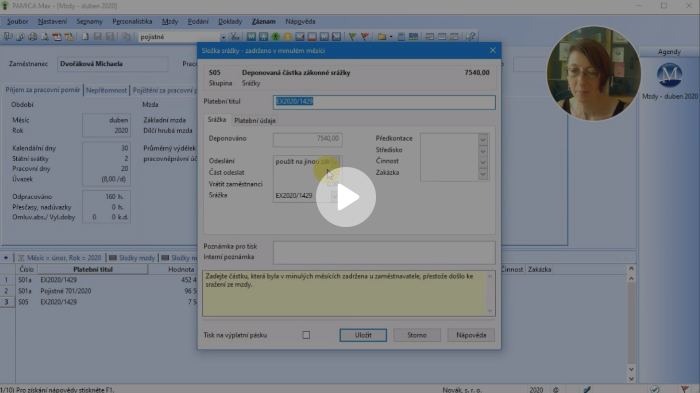Open the dropdown arrow beside the folder icon
The image size is (700, 393).
point(391,37)
